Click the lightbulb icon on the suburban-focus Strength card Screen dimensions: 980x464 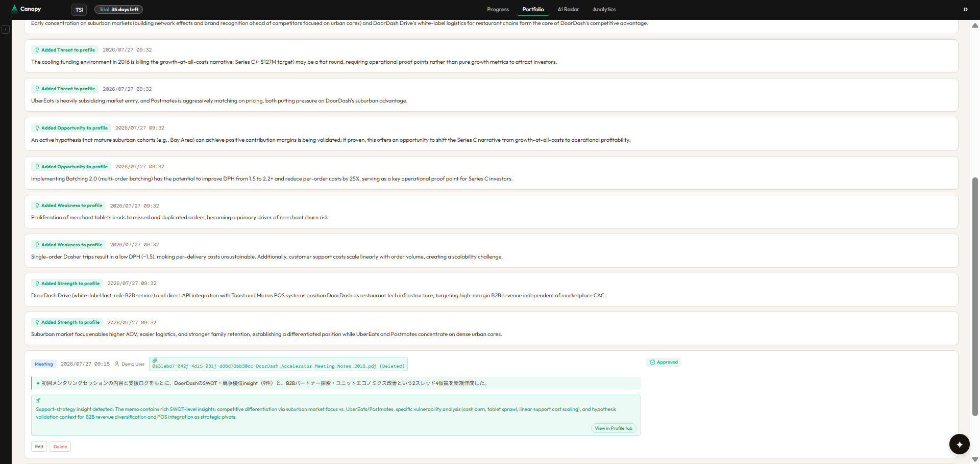click(37, 322)
